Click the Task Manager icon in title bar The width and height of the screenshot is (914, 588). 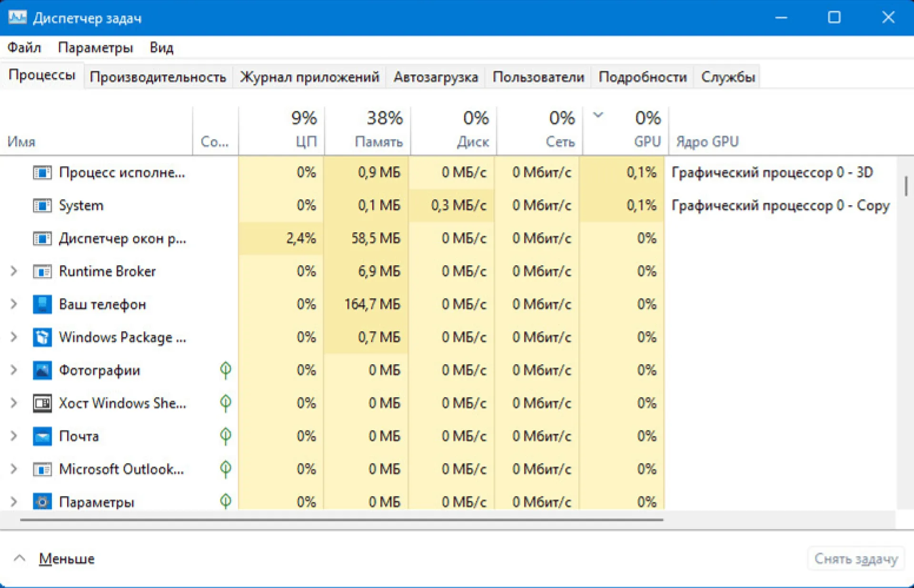pyautogui.click(x=18, y=18)
